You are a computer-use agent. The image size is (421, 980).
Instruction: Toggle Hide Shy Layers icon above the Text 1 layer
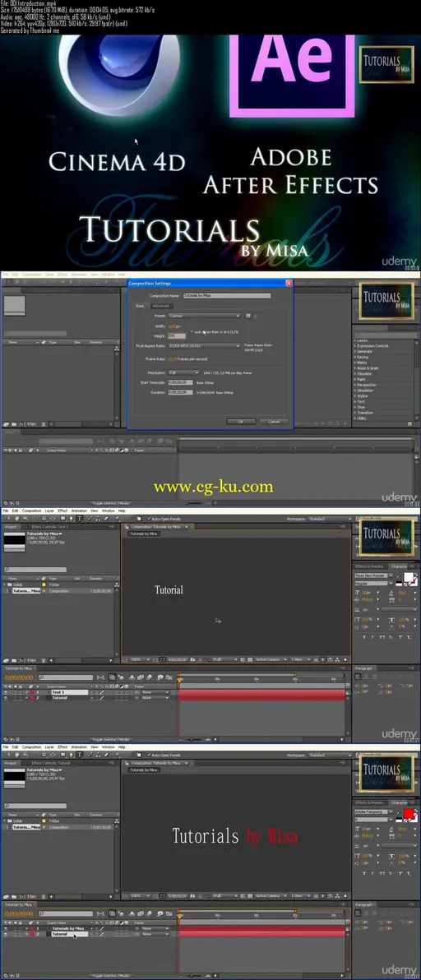[x=132, y=677]
